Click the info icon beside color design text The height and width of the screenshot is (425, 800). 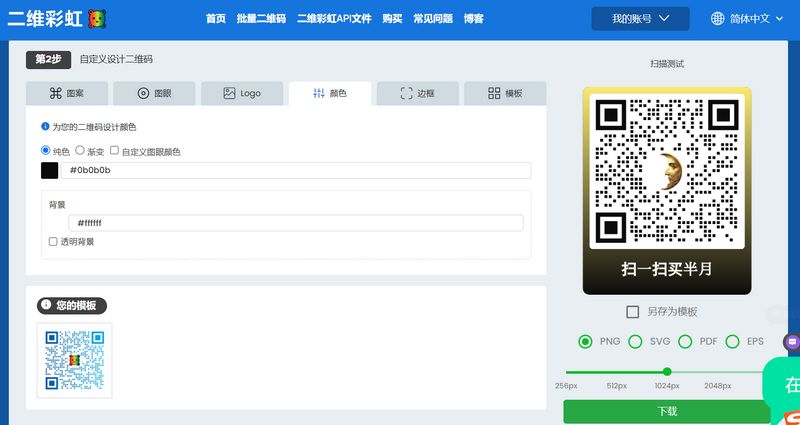(45, 127)
